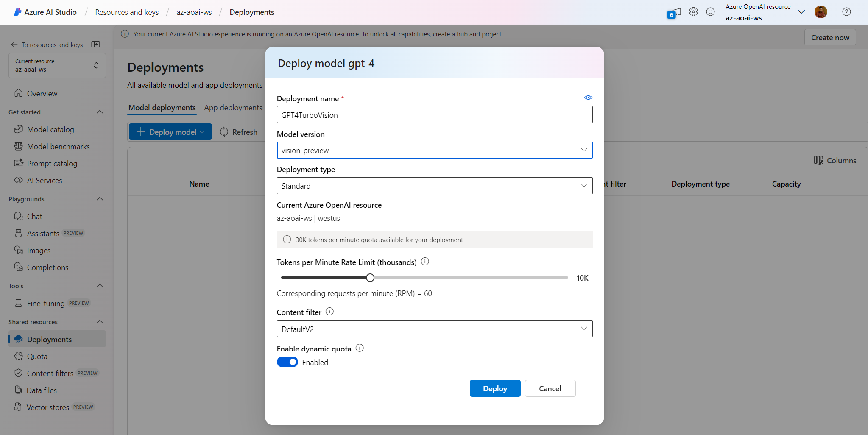Collapse the sidebar with panel icon
The height and width of the screenshot is (435, 868).
(96, 45)
